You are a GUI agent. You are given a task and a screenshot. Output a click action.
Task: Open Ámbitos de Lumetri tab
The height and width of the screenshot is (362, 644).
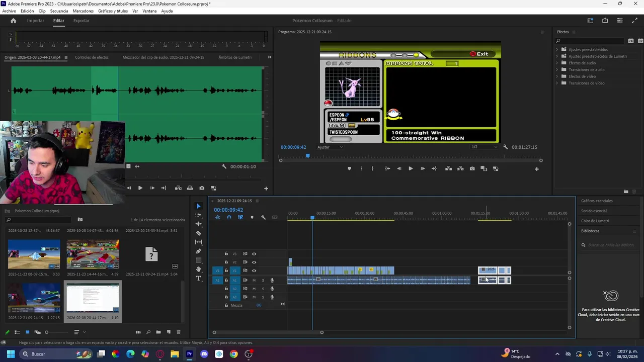tap(235, 57)
